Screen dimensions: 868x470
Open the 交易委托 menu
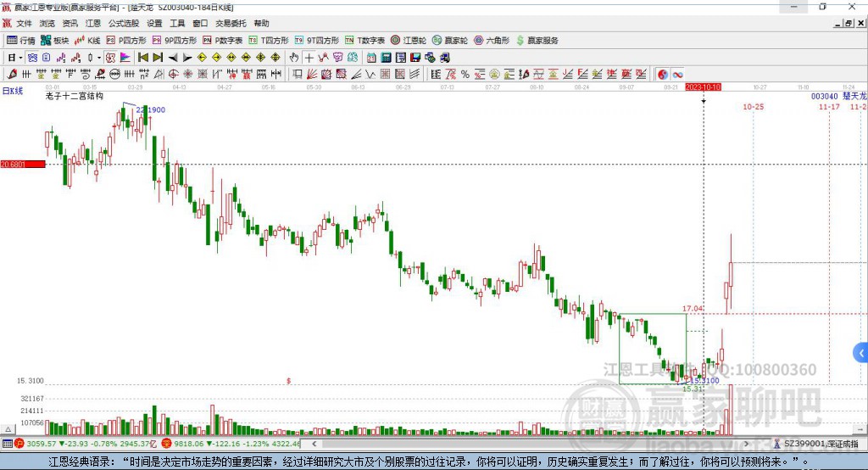pyautogui.click(x=231, y=23)
